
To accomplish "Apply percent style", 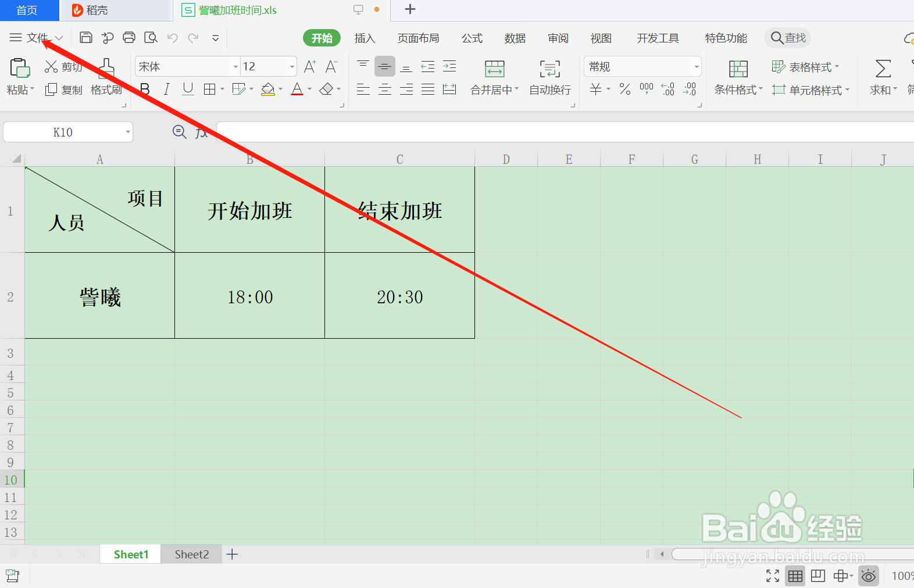I will (625, 89).
